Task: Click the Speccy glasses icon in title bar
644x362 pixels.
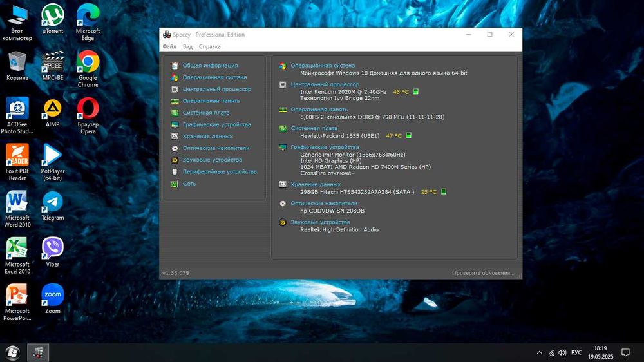Action: (x=167, y=35)
